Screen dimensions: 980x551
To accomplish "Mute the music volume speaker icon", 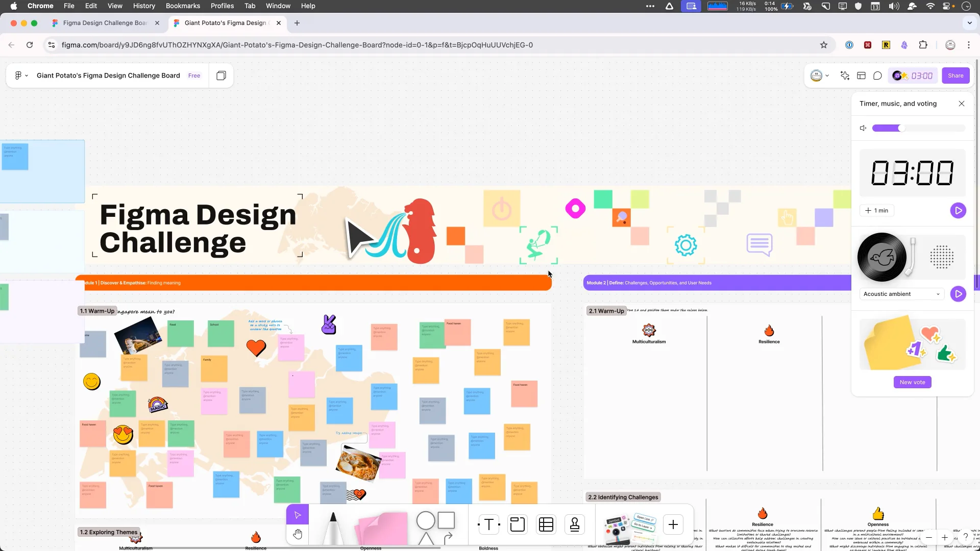I will click(x=863, y=128).
